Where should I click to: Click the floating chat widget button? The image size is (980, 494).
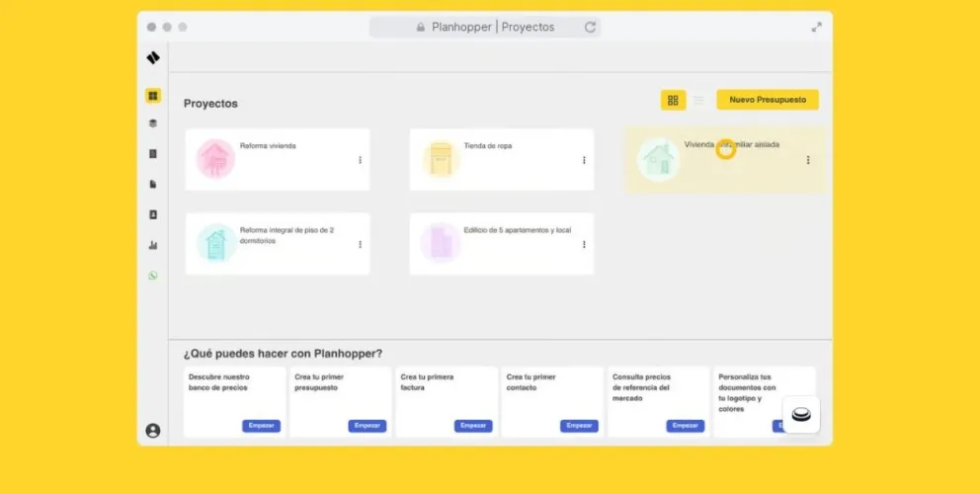point(801,415)
